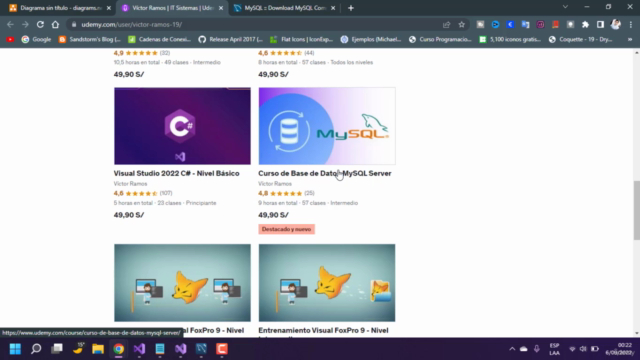Screen dimensions: 640x360
Task: Show hidden system tray icons
Action: coord(512,349)
